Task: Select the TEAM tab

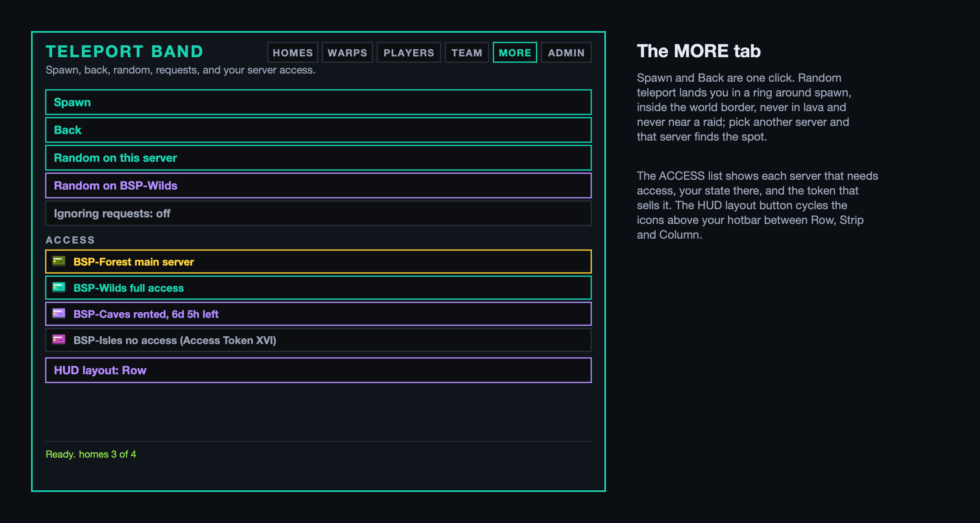Action: click(x=467, y=53)
